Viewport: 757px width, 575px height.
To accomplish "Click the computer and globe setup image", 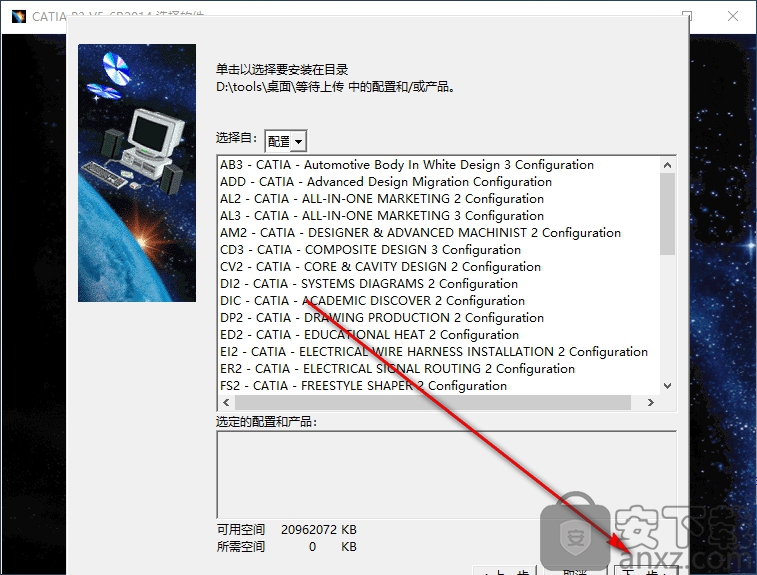I will (x=137, y=173).
